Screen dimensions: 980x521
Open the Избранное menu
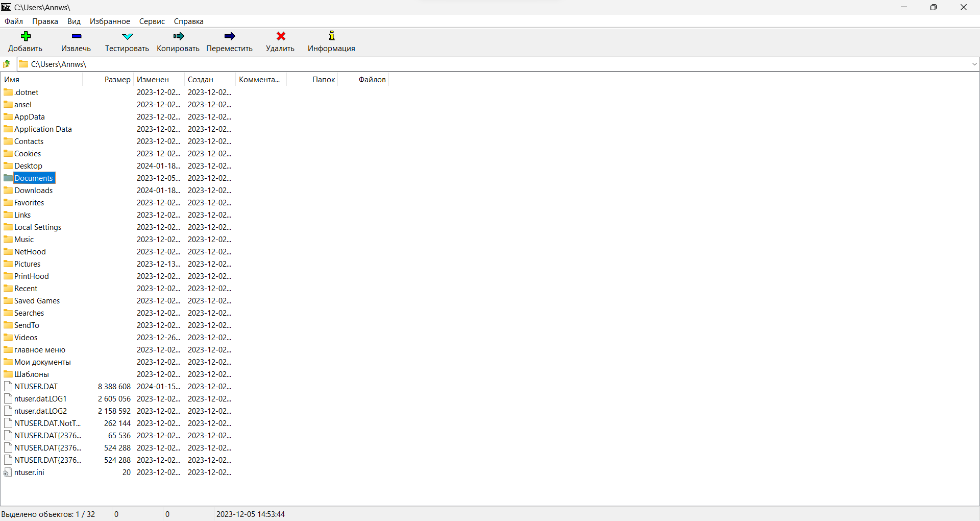point(110,21)
